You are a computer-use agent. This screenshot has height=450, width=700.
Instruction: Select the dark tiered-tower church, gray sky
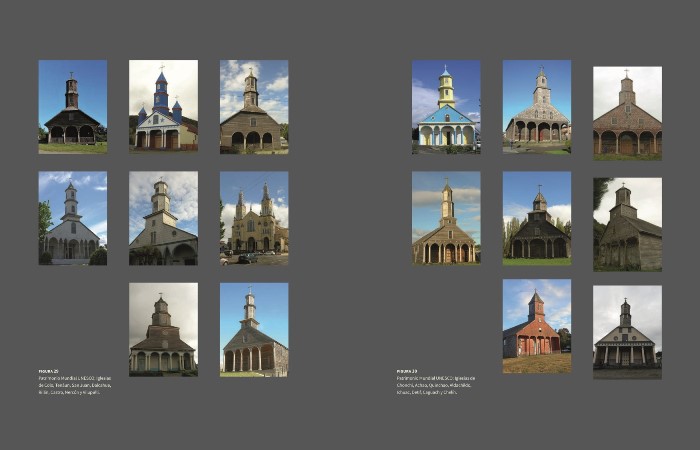click(x=163, y=328)
